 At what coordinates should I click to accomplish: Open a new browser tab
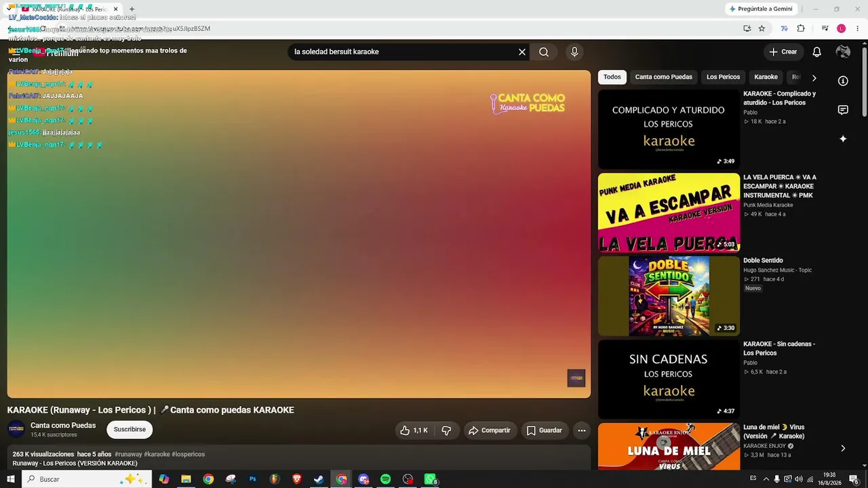tap(132, 9)
